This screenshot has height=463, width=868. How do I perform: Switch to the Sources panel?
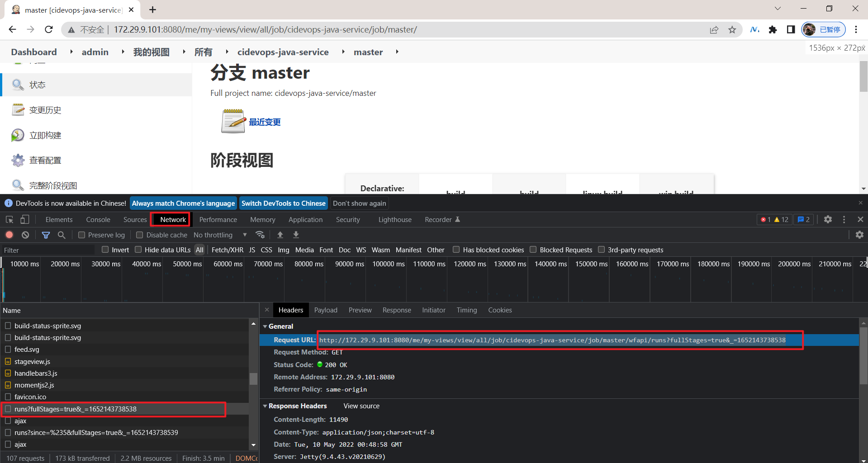coord(135,220)
